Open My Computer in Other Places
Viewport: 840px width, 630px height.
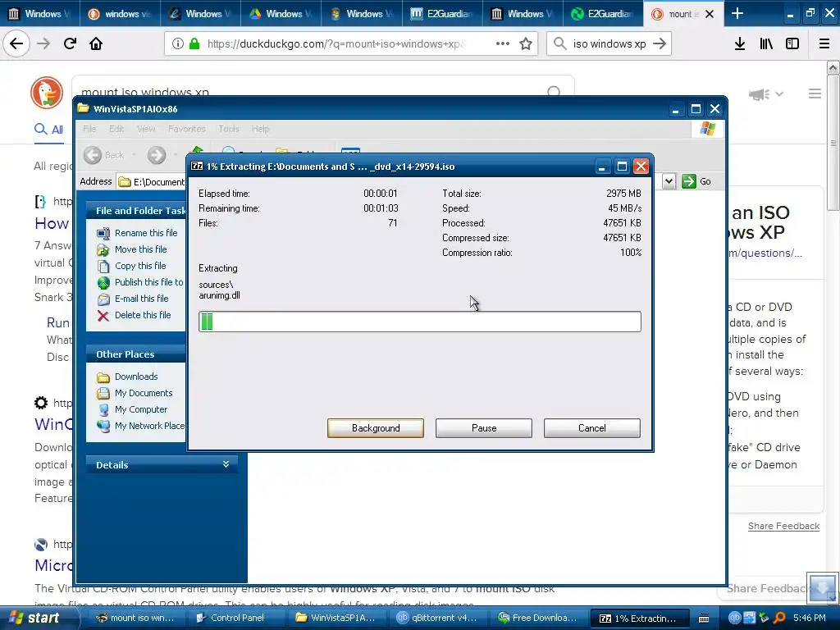click(141, 409)
